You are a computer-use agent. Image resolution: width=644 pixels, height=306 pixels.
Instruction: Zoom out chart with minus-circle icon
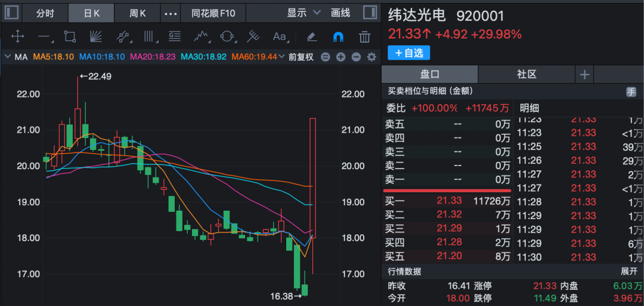coord(356,57)
